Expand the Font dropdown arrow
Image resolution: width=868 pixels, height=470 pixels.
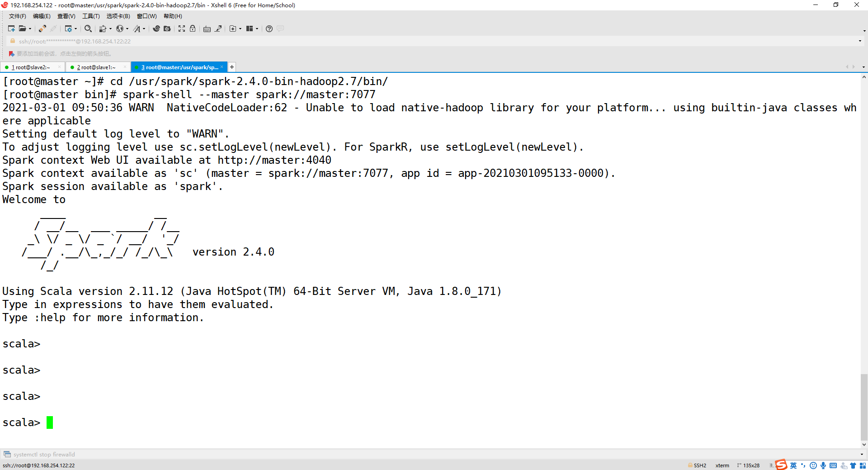(x=144, y=28)
